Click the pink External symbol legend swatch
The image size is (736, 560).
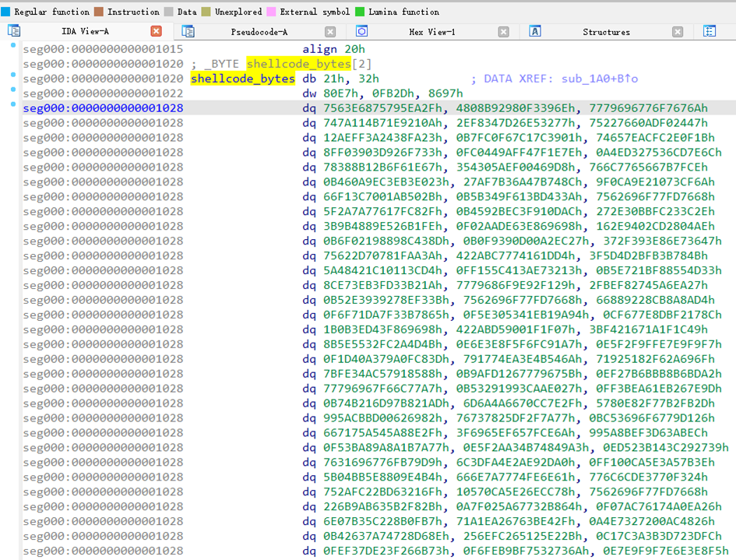pyautogui.click(x=271, y=12)
